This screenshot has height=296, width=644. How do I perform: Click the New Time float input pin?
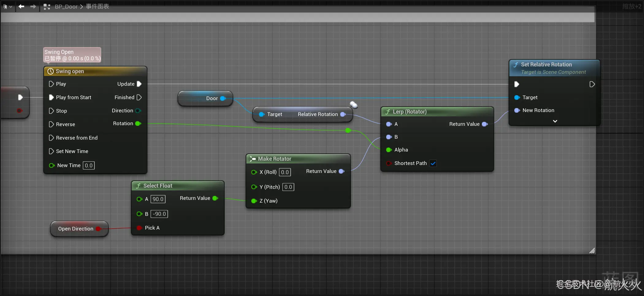pyautogui.click(x=52, y=165)
